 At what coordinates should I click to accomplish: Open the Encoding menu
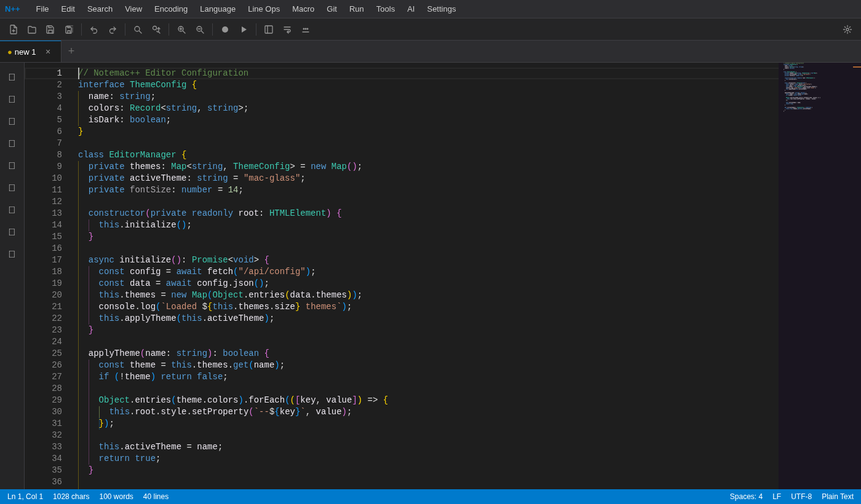[170, 9]
